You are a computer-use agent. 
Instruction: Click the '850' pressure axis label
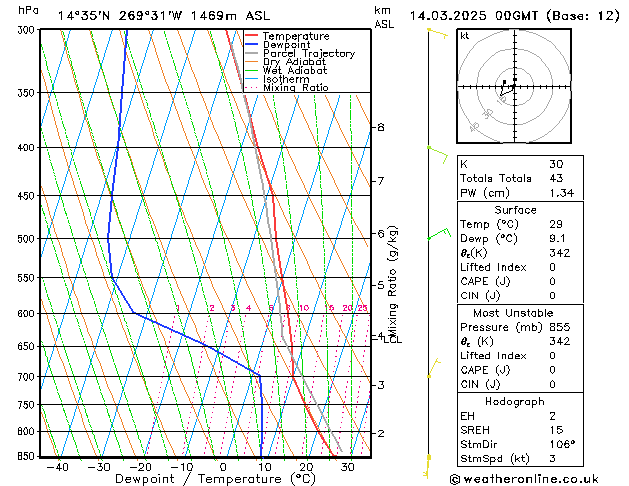tap(26, 456)
